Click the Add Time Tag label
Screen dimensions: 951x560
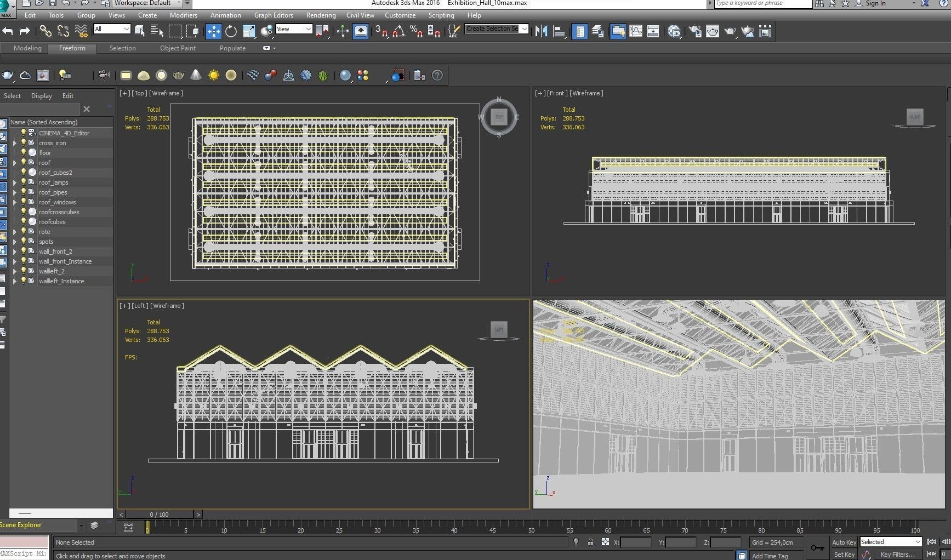[x=770, y=556]
